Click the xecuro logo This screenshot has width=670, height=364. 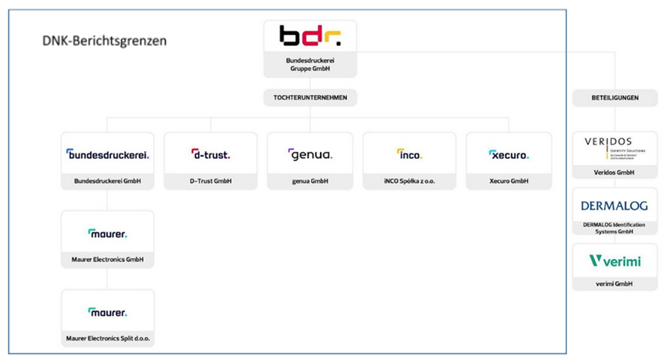[x=509, y=155]
